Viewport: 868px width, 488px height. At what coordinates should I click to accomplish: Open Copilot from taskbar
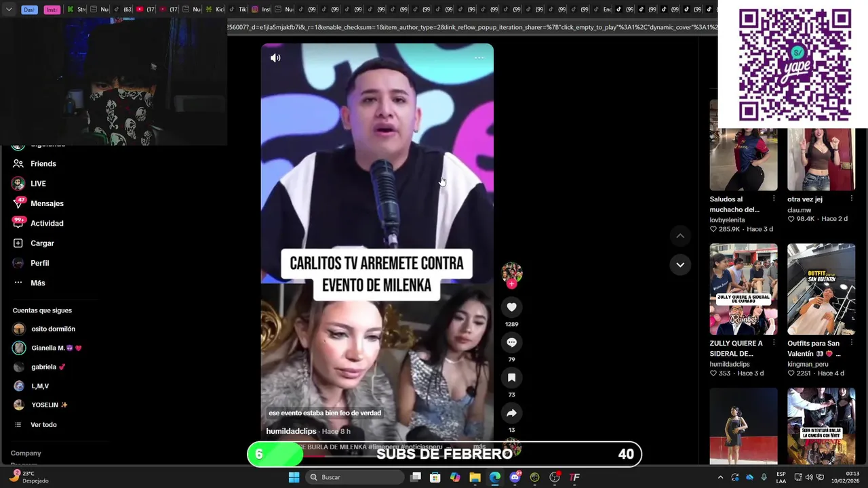point(455,477)
